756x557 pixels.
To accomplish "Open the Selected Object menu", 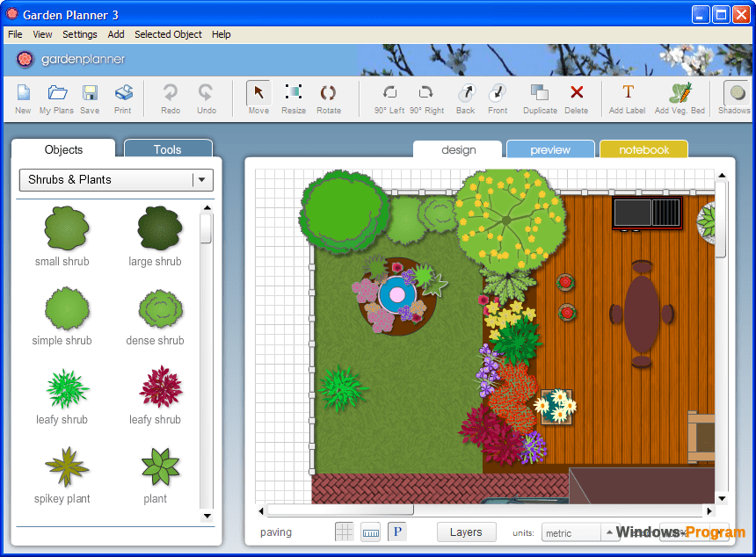I will tap(168, 34).
